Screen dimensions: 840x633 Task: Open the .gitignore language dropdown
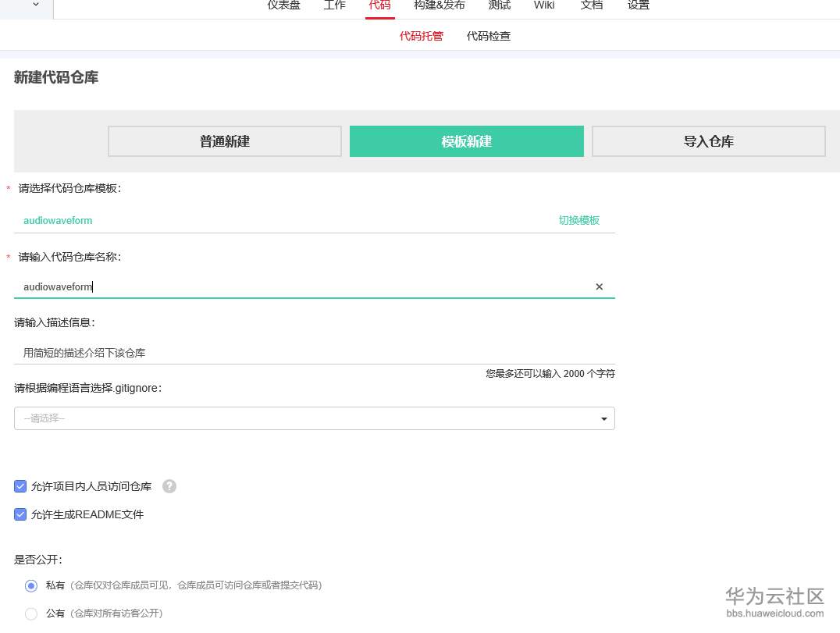tap(312, 418)
